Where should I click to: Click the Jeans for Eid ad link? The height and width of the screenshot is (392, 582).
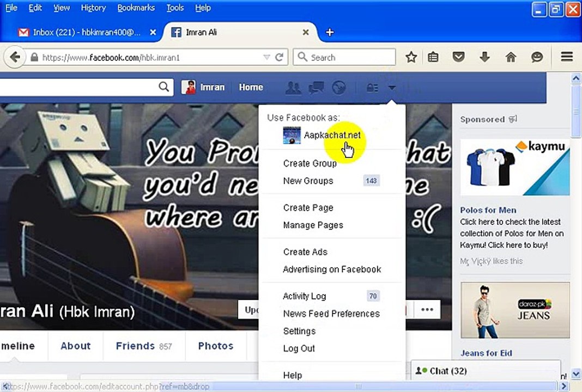[x=486, y=353]
